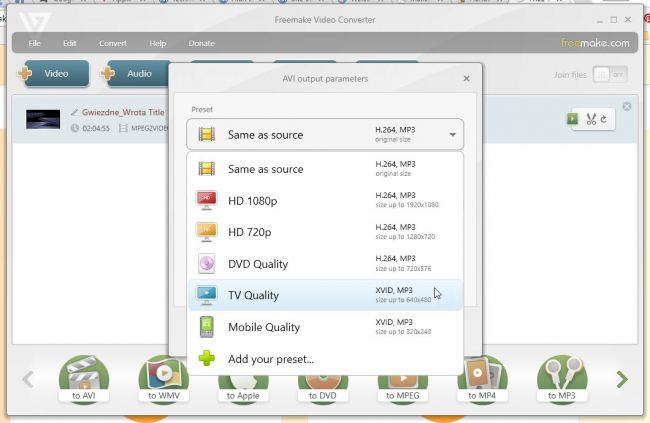Remove the Gwiezdne_Wrota file from list
The image size is (650, 423).
(x=627, y=107)
